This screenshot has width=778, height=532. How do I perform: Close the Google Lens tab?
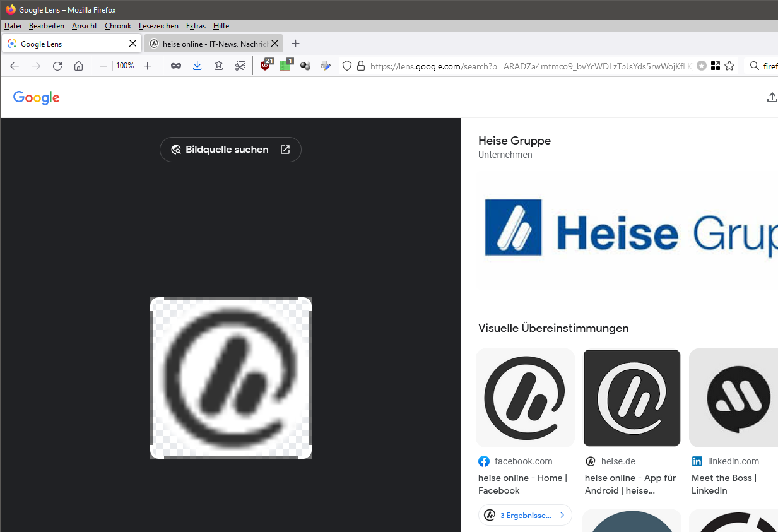pos(133,44)
